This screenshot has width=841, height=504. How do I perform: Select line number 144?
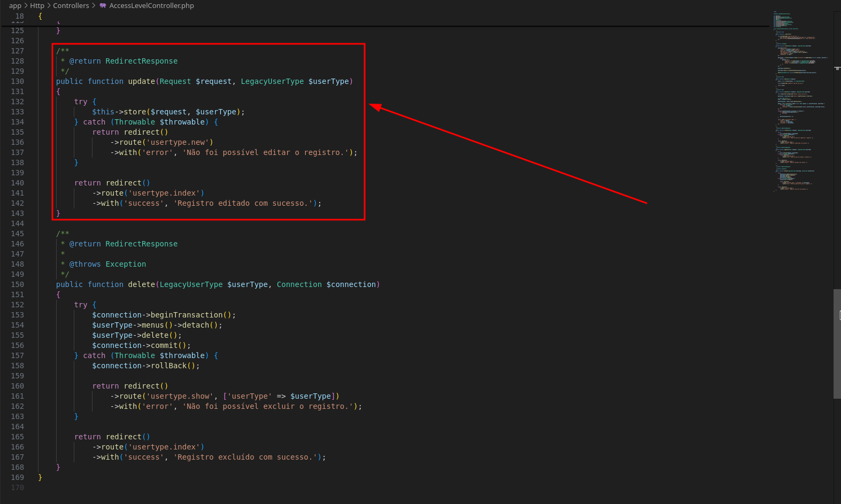(17, 223)
